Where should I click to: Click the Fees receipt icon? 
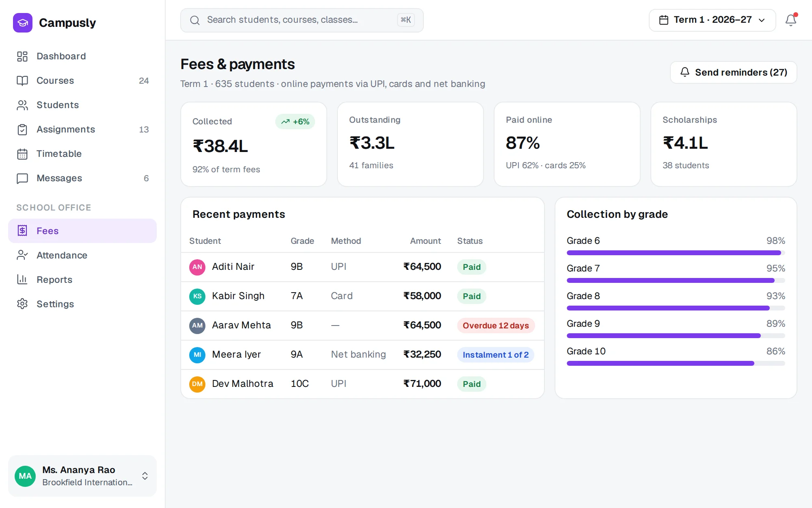pos(22,231)
